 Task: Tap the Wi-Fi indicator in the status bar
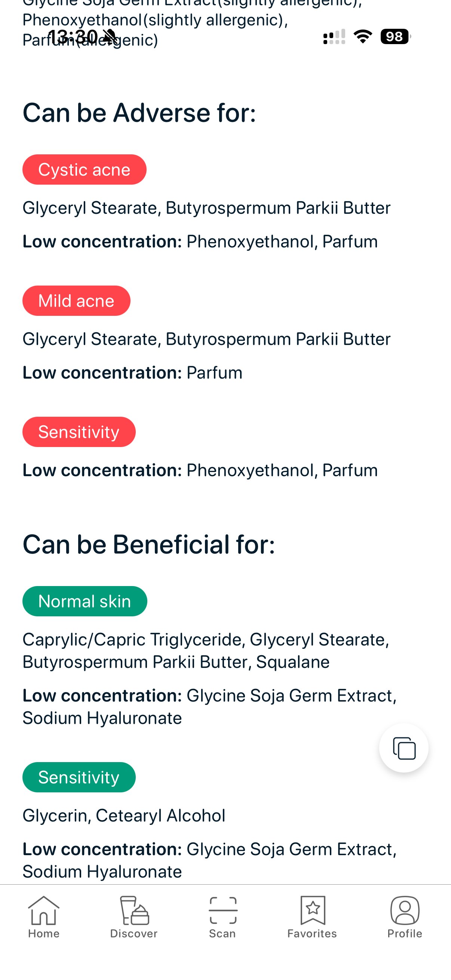[363, 36]
